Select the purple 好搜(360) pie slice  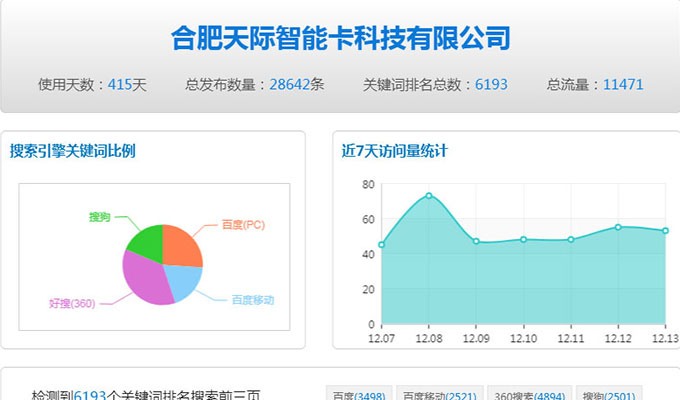(x=145, y=279)
